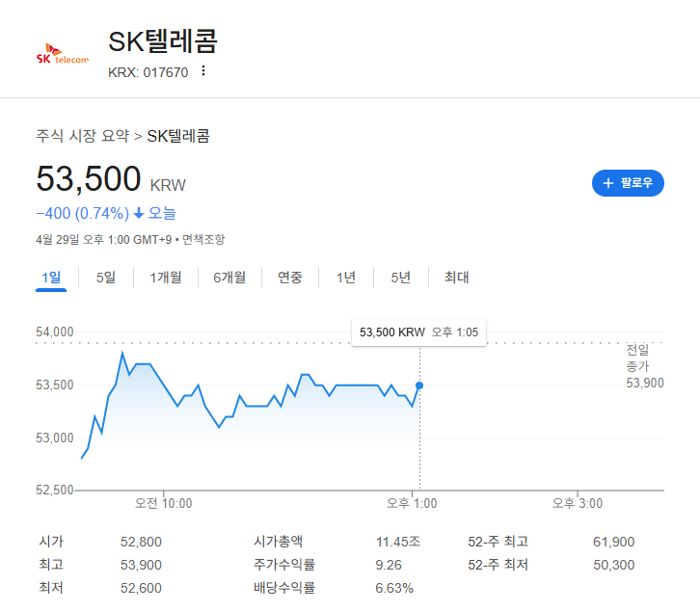Switch to the 5일 tab
The height and width of the screenshot is (611, 700).
106,278
